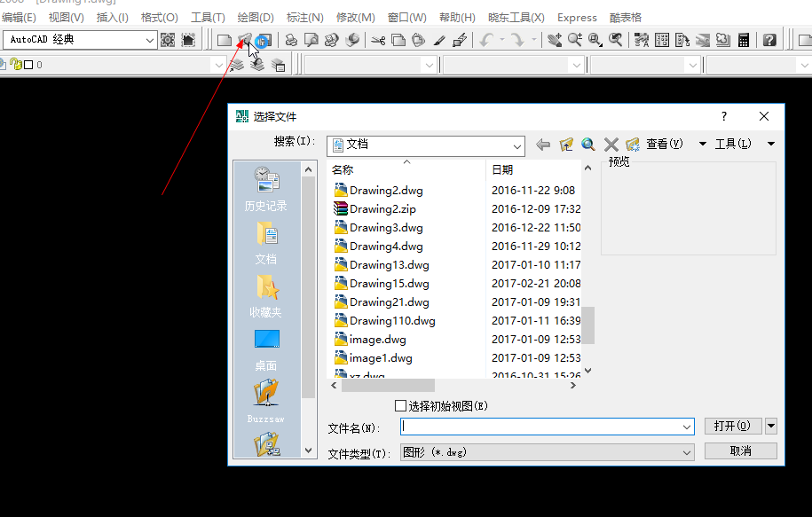The image size is (812, 517).
Task: Open the 格式(O) menu
Action: (x=159, y=18)
